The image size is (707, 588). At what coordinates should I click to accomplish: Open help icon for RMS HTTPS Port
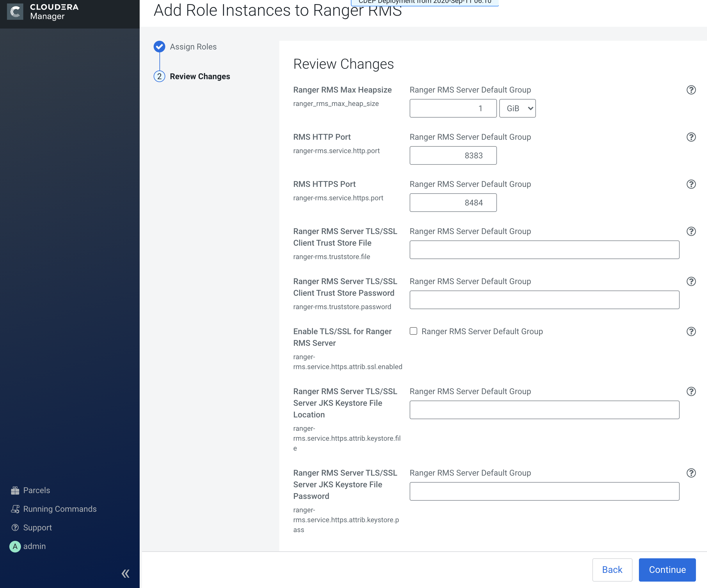691,184
